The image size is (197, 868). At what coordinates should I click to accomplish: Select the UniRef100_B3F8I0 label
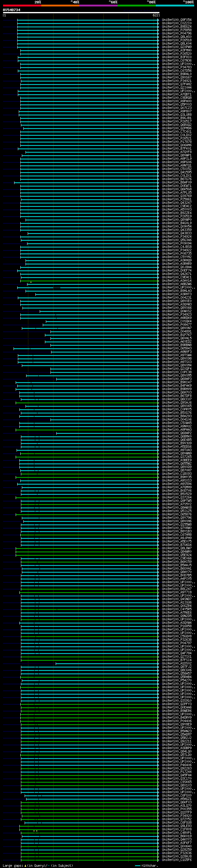click(176, 57)
